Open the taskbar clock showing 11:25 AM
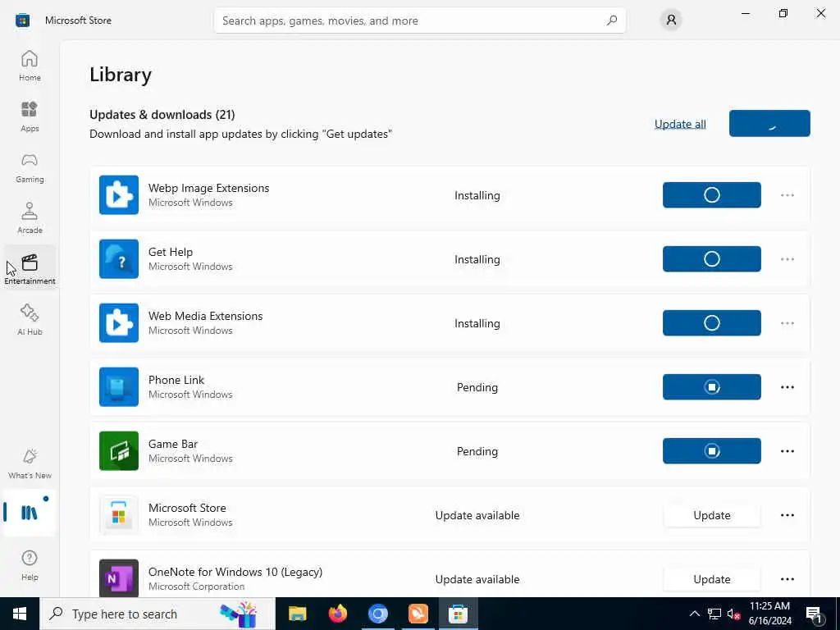 point(769,614)
